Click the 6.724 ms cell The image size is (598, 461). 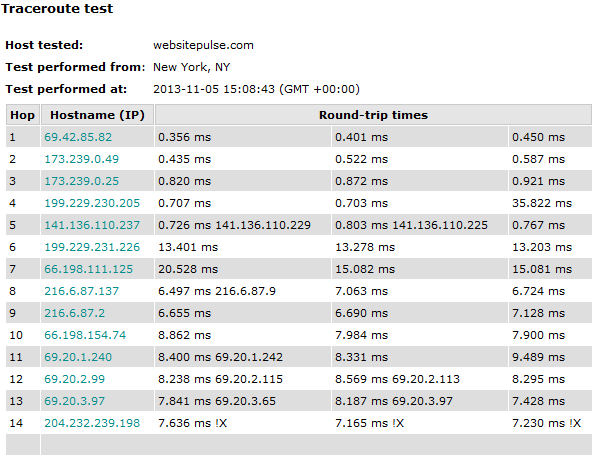[x=550, y=291]
